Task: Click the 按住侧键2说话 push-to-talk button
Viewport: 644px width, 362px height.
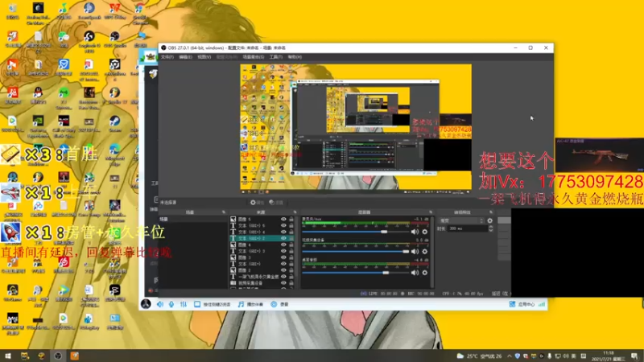Action: click(x=213, y=304)
